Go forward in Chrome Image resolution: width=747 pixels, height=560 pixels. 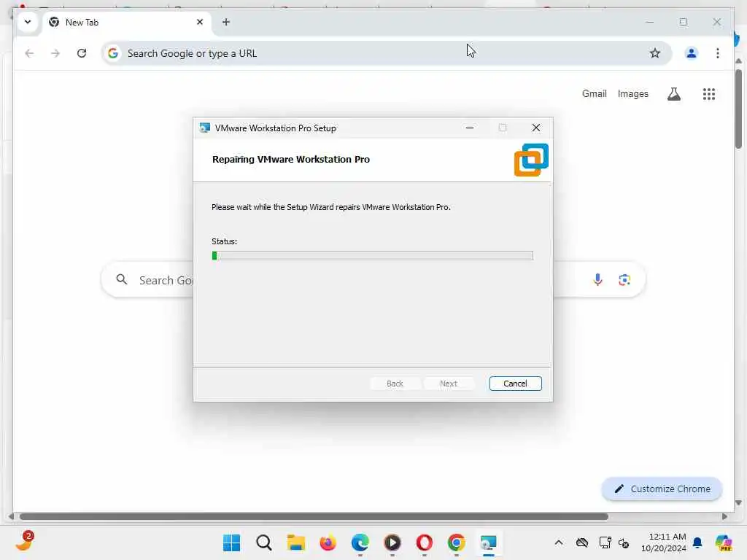55,53
